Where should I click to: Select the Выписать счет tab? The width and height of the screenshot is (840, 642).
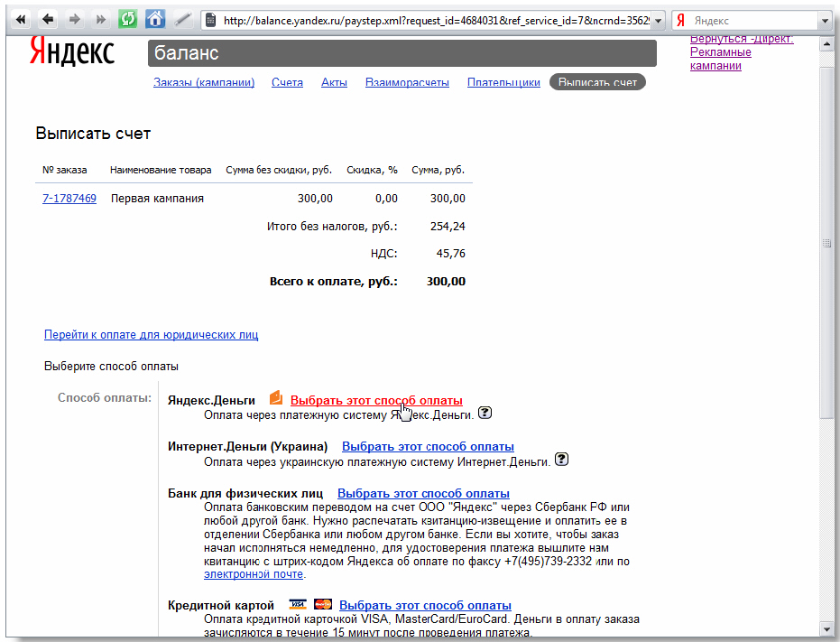pos(597,82)
